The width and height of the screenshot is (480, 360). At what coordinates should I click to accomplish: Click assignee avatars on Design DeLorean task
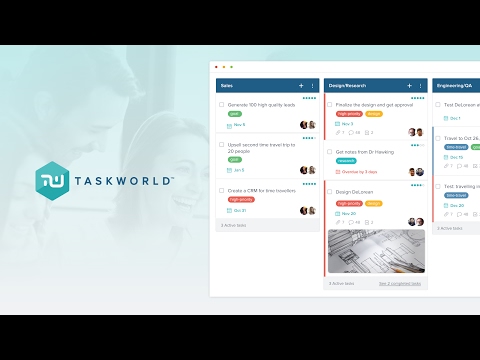(x=416, y=222)
